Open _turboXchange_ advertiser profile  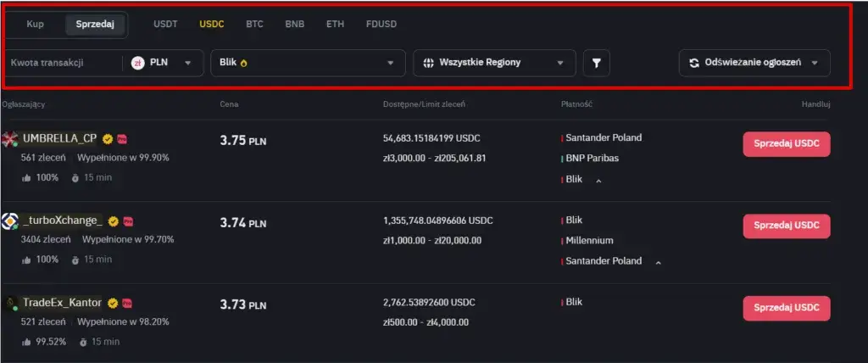tap(62, 221)
